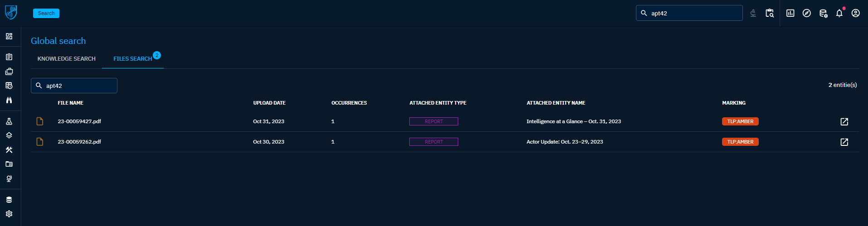Open bulk search clipboard icon in top bar
This screenshot has width=868, height=226.
coord(769,13)
